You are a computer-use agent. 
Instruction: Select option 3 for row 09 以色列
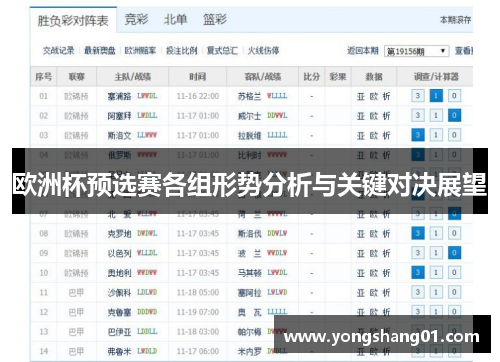pyautogui.click(x=418, y=253)
